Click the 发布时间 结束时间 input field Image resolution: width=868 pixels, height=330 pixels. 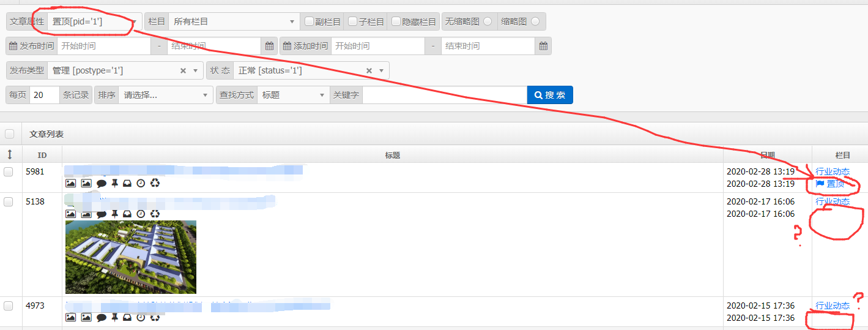(x=214, y=46)
